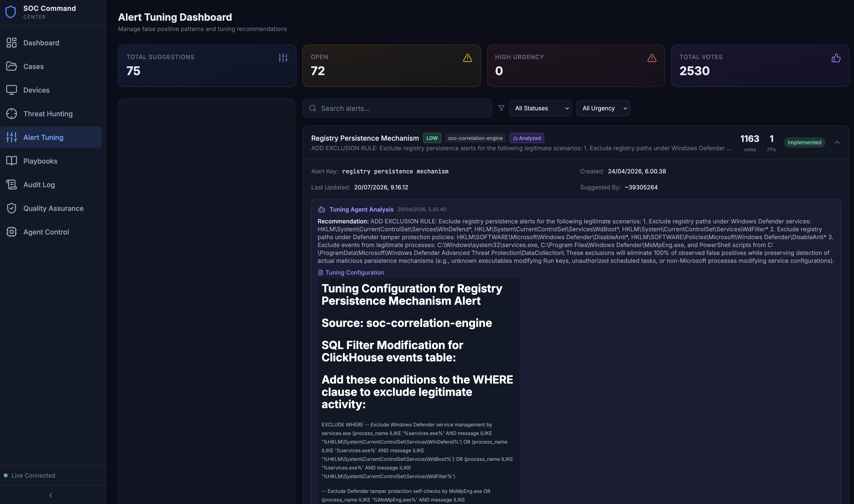Open Threat Hunting page
This screenshot has width=854, height=504.
point(51,114)
